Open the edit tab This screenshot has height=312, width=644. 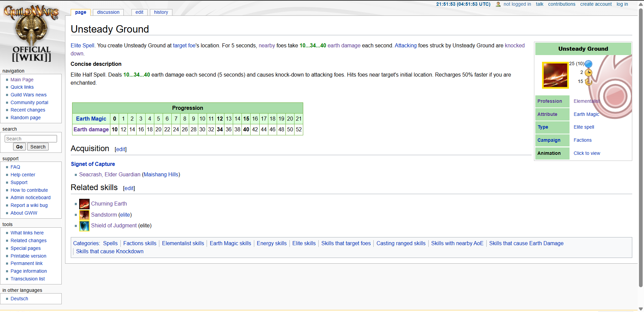[139, 12]
